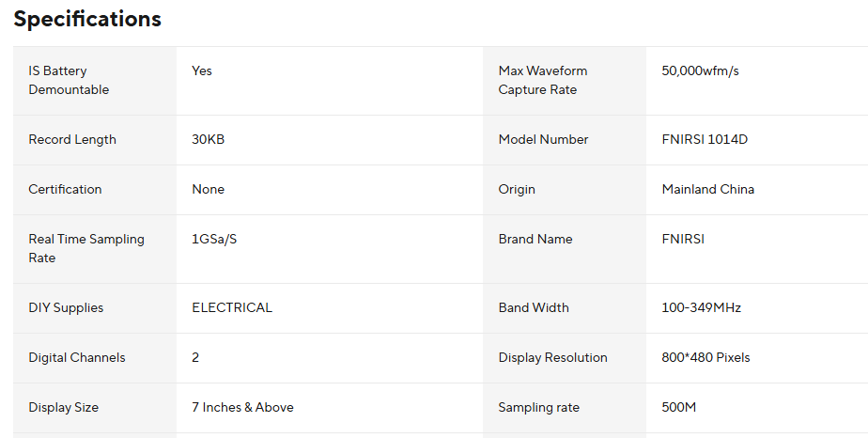The image size is (868, 438).
Task: Click the Specifications heading
Action: [x=87, y=19]
